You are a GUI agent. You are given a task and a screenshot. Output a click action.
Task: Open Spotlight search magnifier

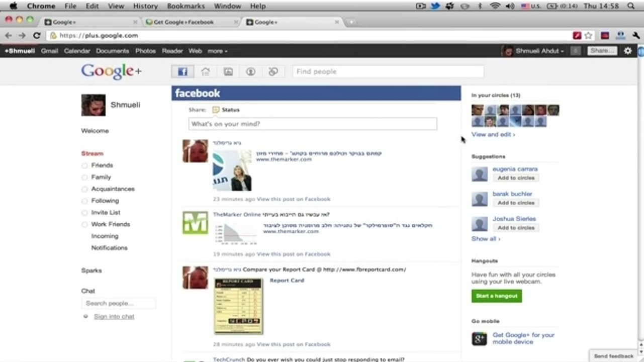coord(631,6)
